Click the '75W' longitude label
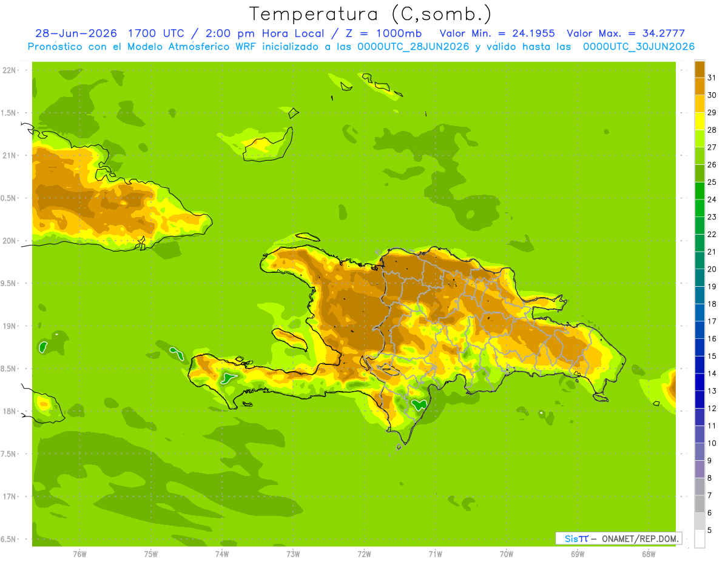 point(151,554)
